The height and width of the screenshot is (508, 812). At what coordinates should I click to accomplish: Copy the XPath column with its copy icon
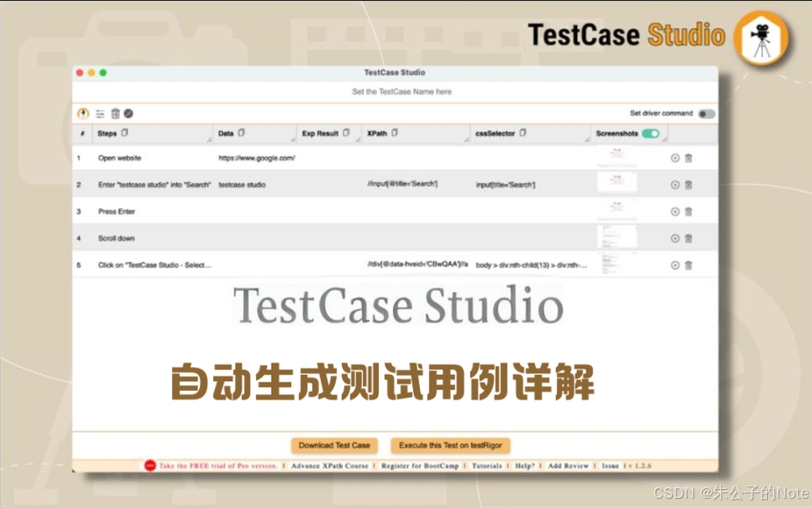395,133
